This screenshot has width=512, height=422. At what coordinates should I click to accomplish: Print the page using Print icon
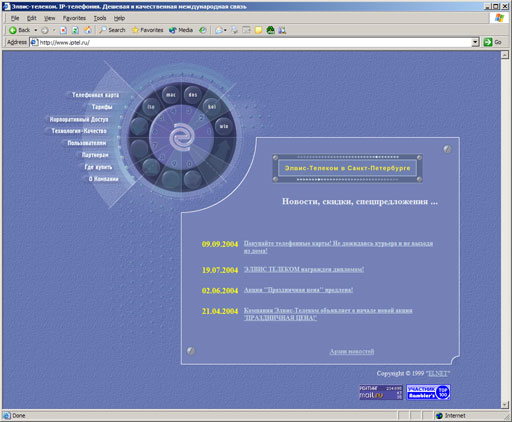[235, 30]
